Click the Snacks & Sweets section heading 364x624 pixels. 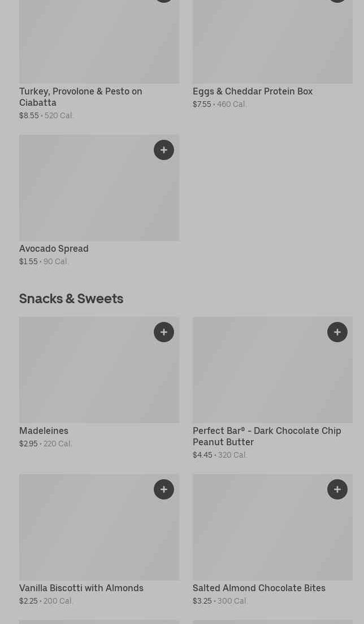point(71,298)
